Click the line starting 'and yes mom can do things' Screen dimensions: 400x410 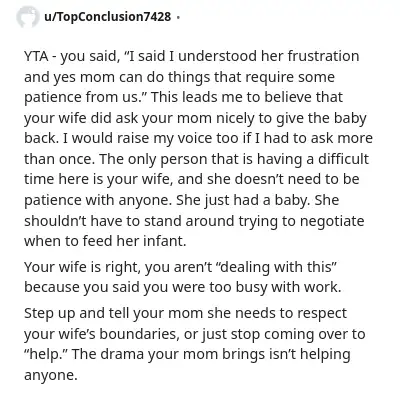click(x=179, y=77)
